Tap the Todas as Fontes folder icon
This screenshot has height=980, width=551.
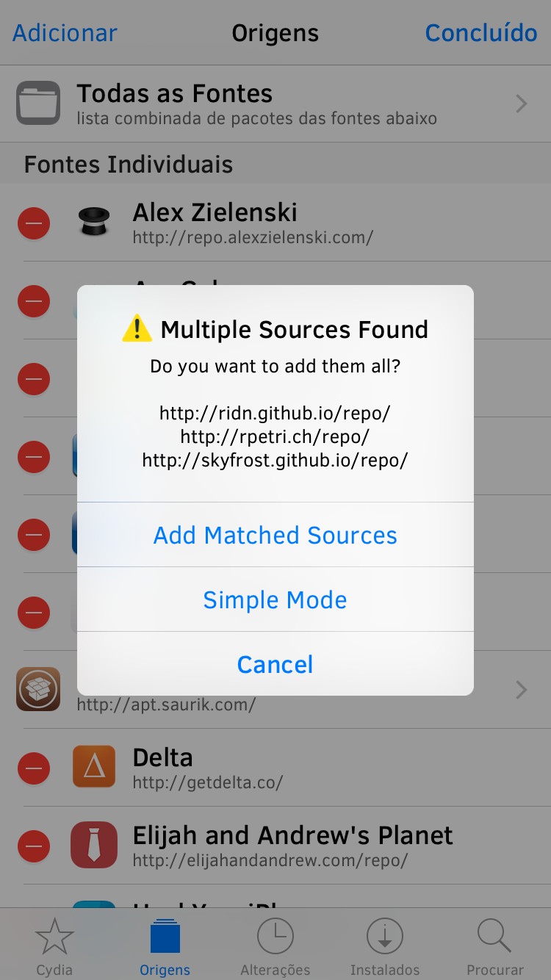pyautogui.click(x=38, y=103)
